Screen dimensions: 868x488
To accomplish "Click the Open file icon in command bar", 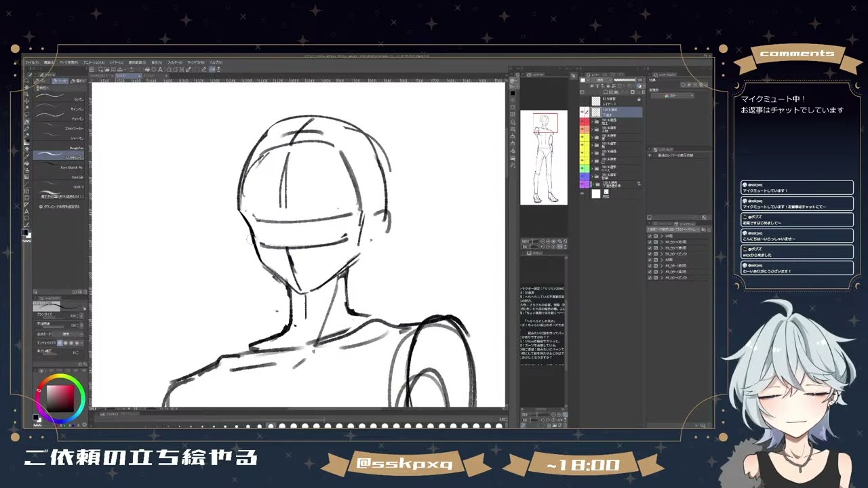I will point(106,69).
